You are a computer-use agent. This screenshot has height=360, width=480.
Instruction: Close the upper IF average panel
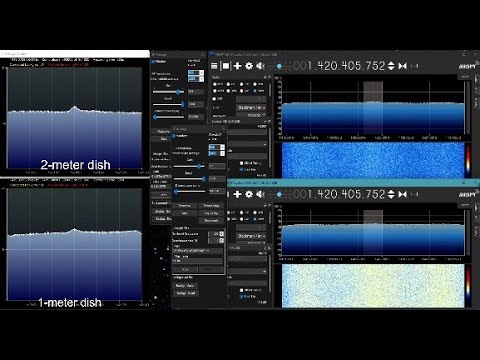202,54
